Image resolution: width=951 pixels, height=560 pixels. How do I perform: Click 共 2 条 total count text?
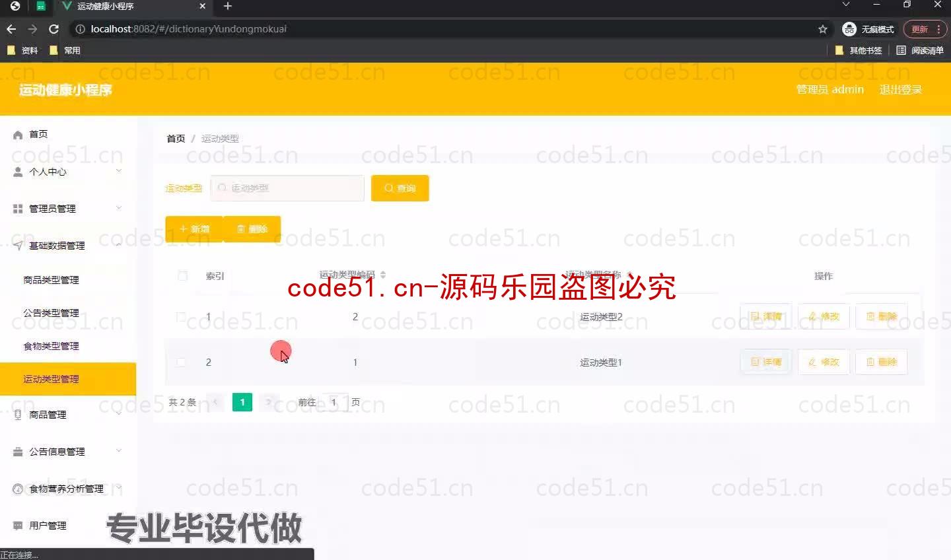click(x=182, y=402)
